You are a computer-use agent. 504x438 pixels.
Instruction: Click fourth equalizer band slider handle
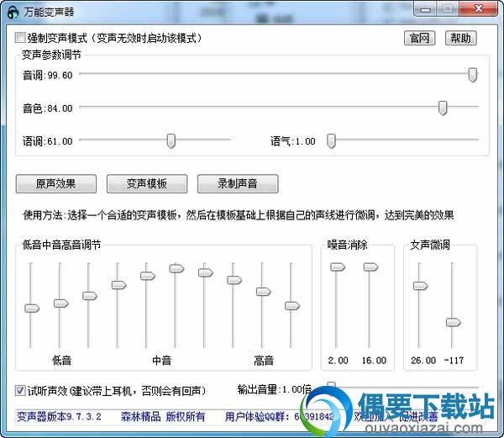[x=118, y=285]
